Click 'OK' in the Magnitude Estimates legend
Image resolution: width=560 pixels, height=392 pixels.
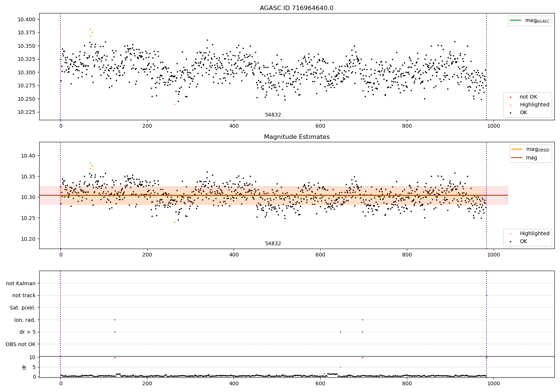click(x=523, y=242)
